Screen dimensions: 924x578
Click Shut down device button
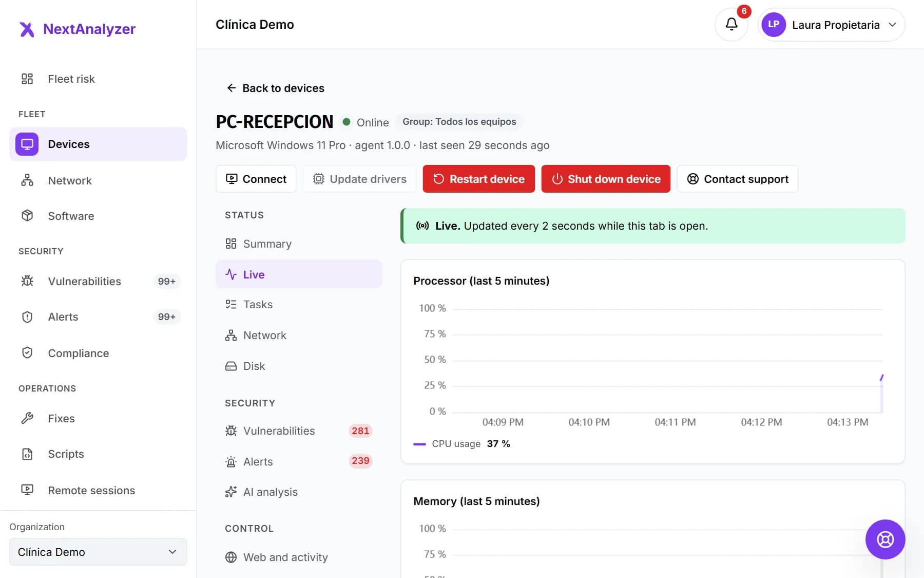point(606,179)
